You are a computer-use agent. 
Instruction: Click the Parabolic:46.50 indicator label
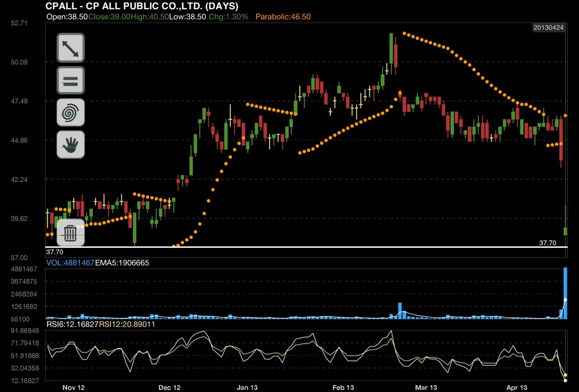point(283,16)
